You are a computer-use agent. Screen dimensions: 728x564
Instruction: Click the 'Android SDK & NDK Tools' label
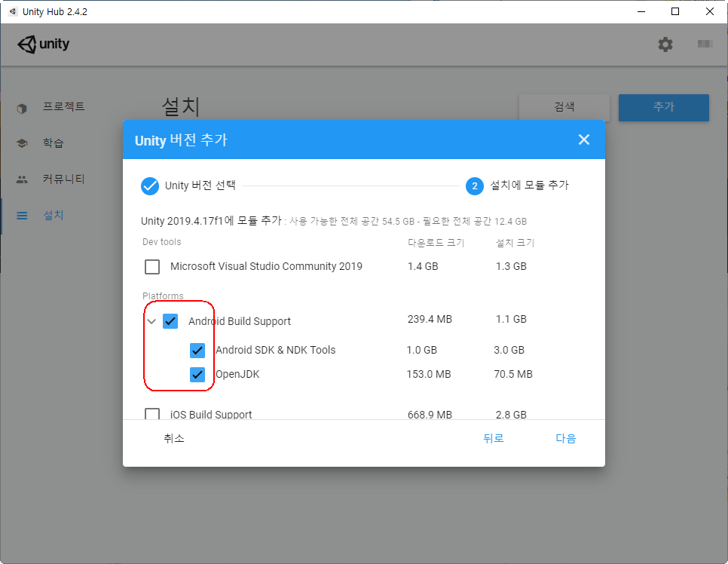coord(275,350)
